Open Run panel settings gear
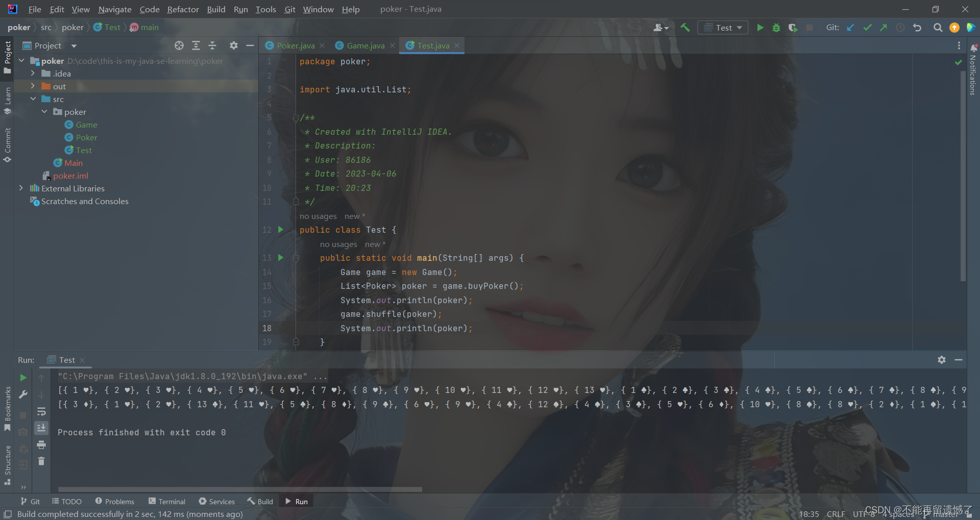 [942, 360]
